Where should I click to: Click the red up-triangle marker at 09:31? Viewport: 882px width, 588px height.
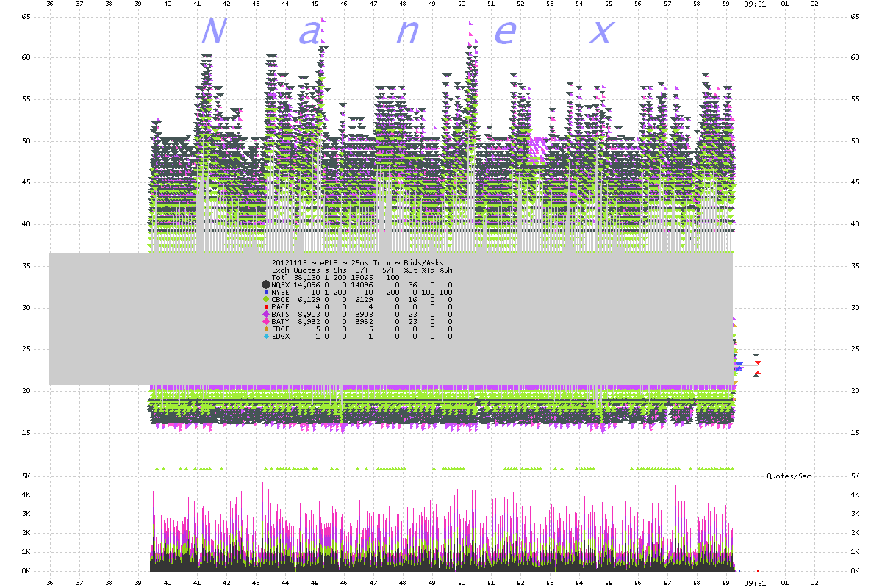tap(757, 373)
